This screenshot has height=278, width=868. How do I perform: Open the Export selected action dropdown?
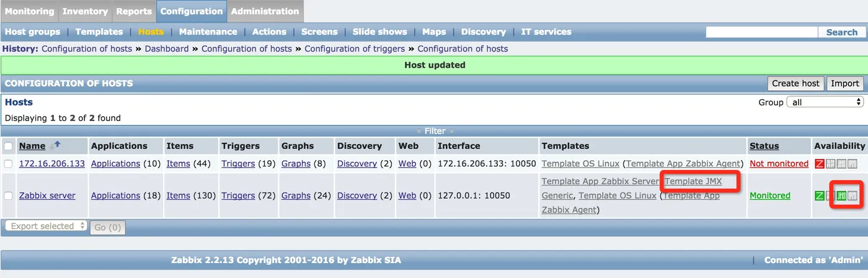pos(46,226)
